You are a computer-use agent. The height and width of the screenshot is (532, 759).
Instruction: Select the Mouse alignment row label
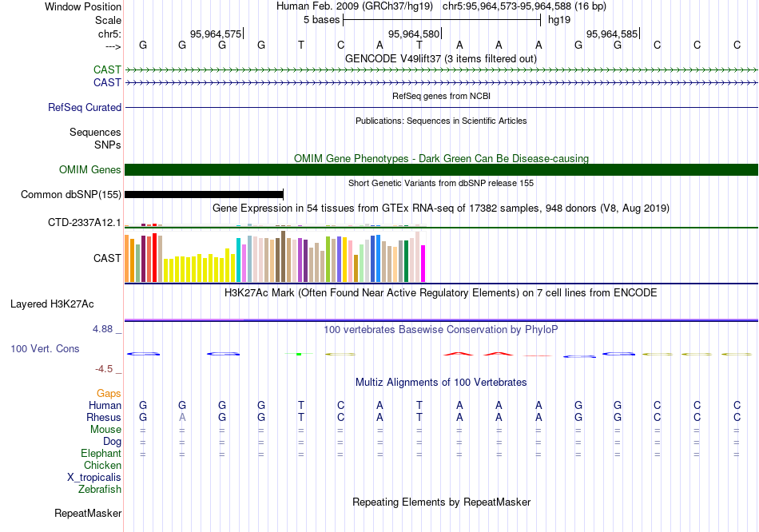click(x=105, y=430)
